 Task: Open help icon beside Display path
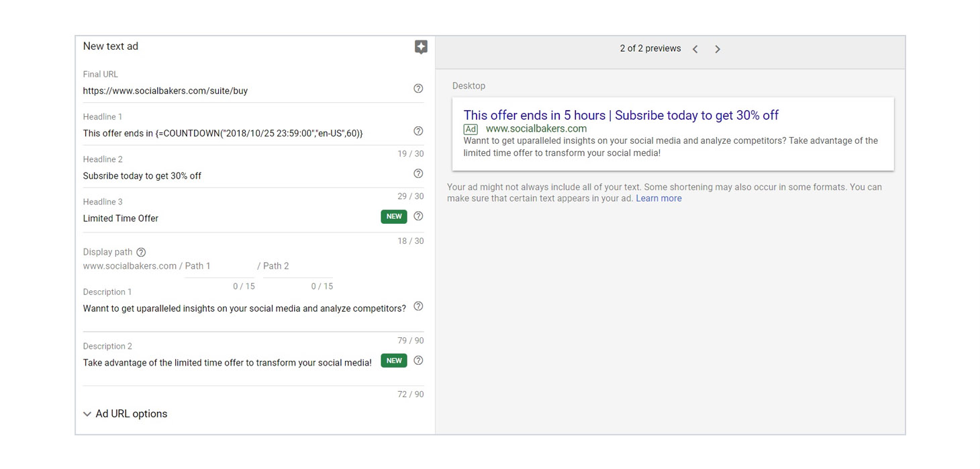tap(141, 253)
